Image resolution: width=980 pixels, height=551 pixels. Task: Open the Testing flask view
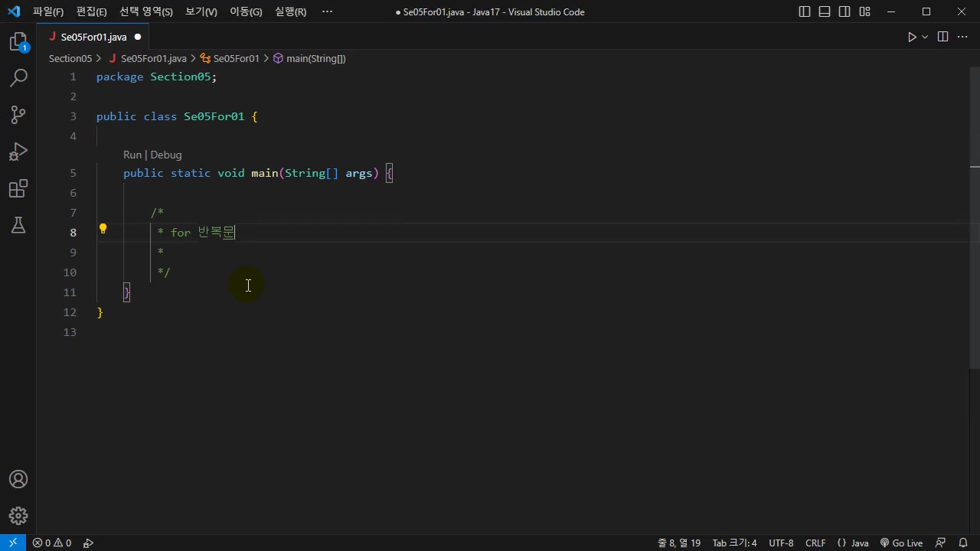point(18,225)
